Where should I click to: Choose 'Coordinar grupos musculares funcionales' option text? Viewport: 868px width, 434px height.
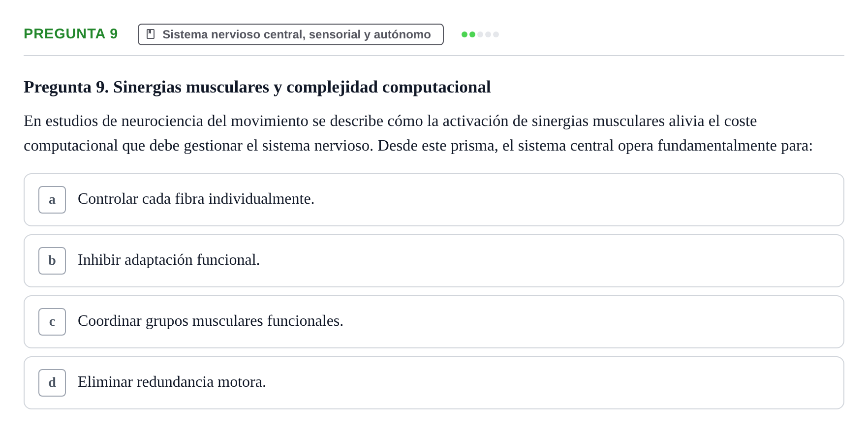(211, 321)
